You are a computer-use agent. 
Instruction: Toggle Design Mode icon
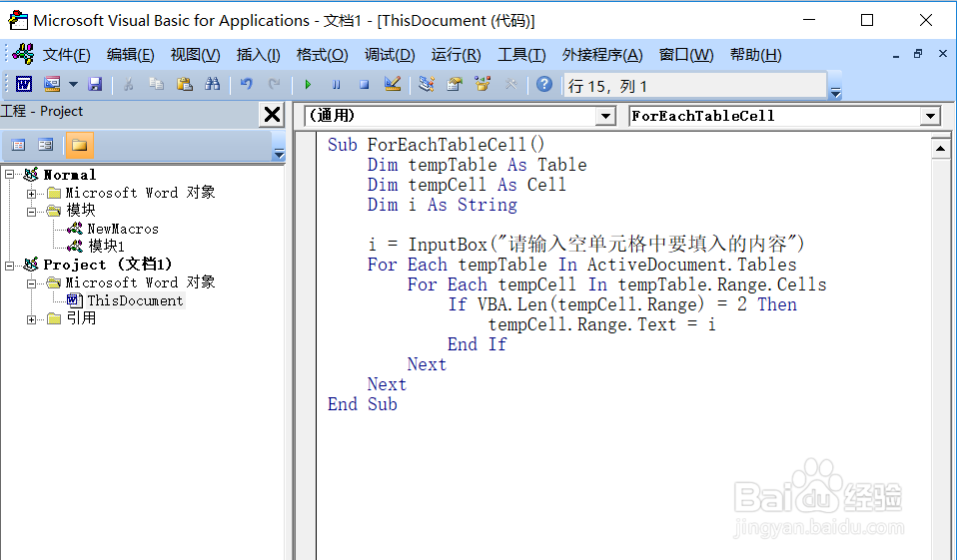click(393, 84)
